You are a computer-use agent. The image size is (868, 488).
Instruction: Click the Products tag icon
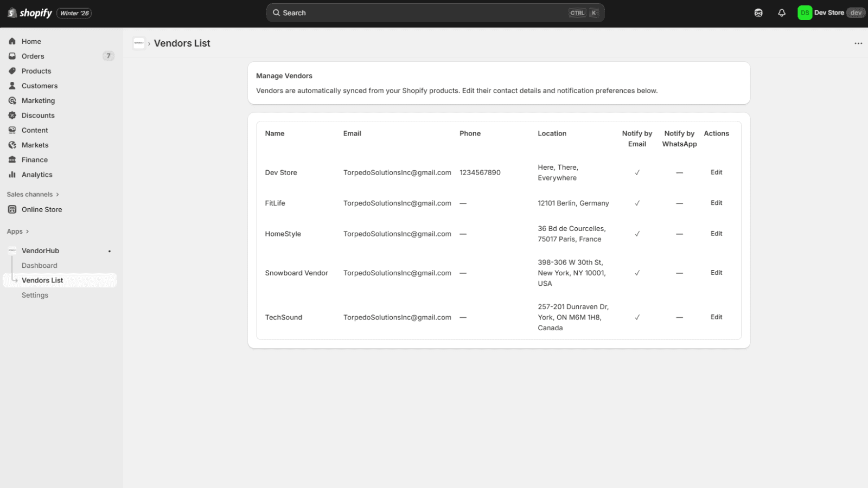12,71
